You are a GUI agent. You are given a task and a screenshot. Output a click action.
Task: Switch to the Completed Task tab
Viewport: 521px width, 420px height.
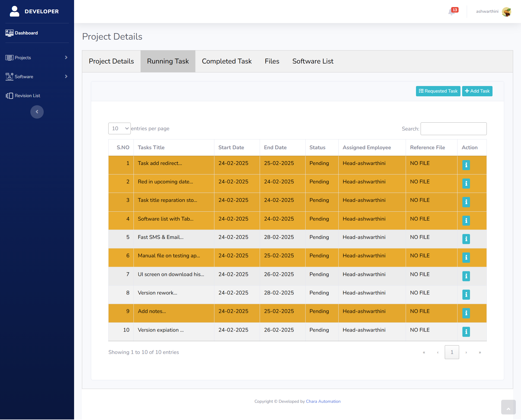(x=227, y=61)
